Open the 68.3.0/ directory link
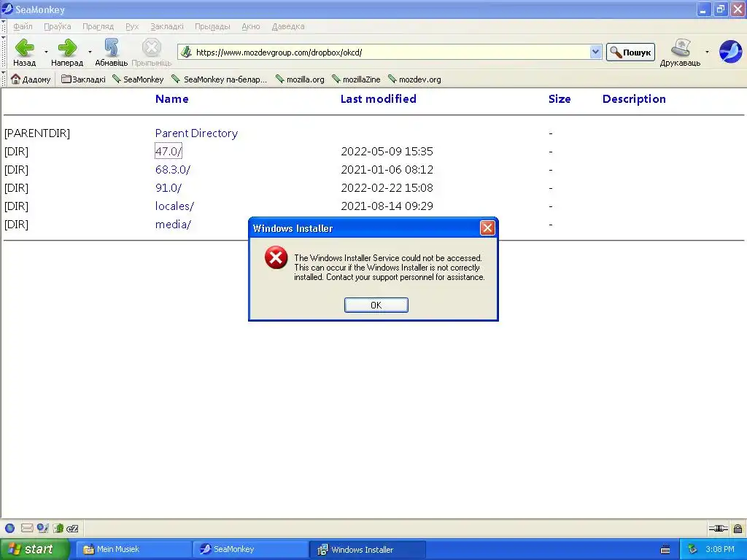This screenshot has width=747, height=560. click(172, 169)
